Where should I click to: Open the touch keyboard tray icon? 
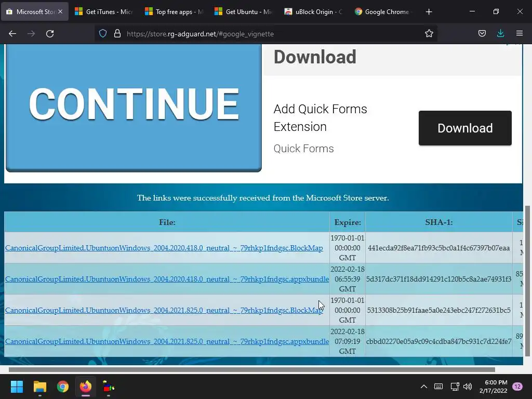click(x=438, y=387)
